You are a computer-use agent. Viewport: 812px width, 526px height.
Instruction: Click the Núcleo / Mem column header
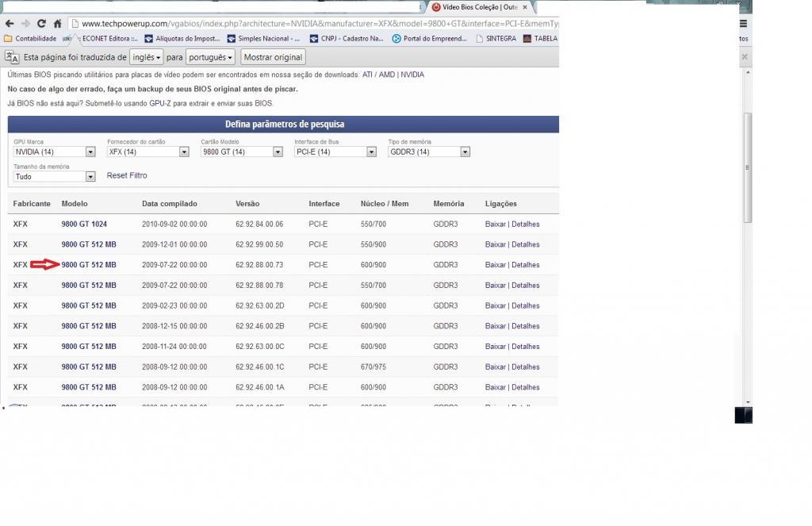pyautogui.click(x=385, y=204)
